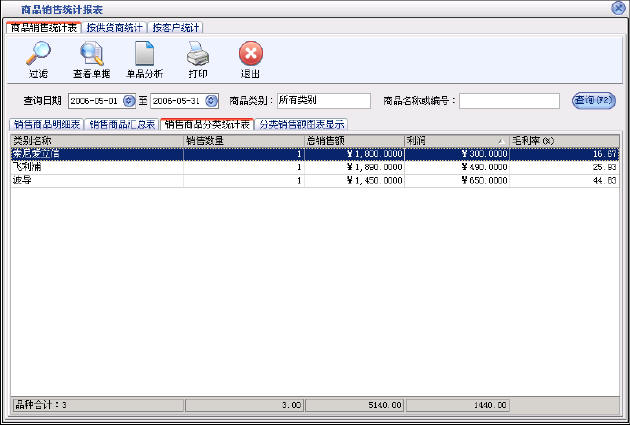This screenshot has height=425, width=630.
Task: Focus the 商品名称或编号 search field
Action: (x=509, y=101)
